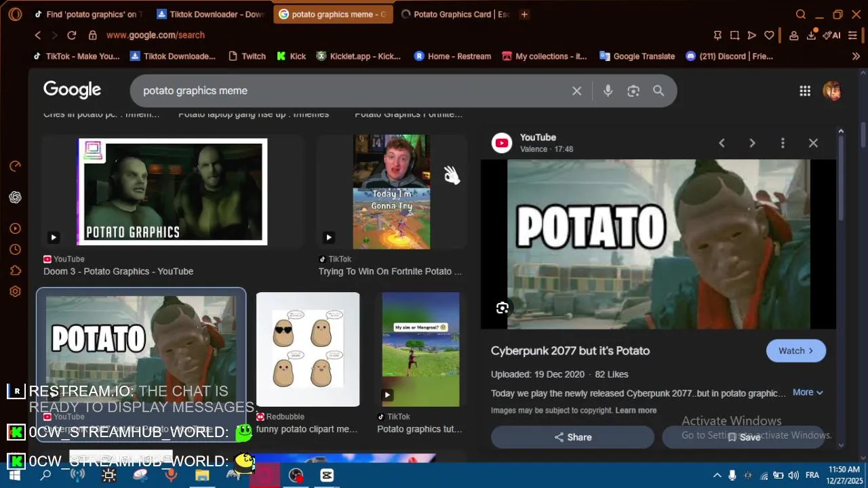Viewport: 868px width, 488px height.
Task: Open volume control in system tray
Action: (793, 475)
